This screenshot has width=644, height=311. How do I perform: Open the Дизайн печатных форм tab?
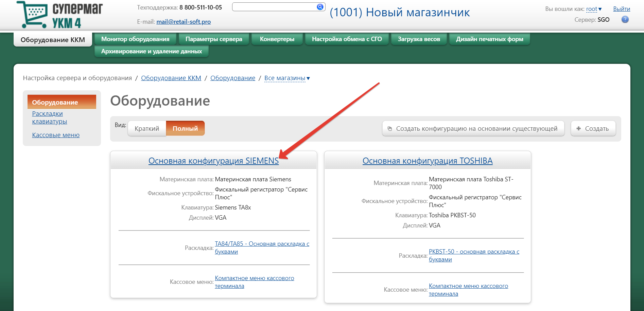click(490, 39)
